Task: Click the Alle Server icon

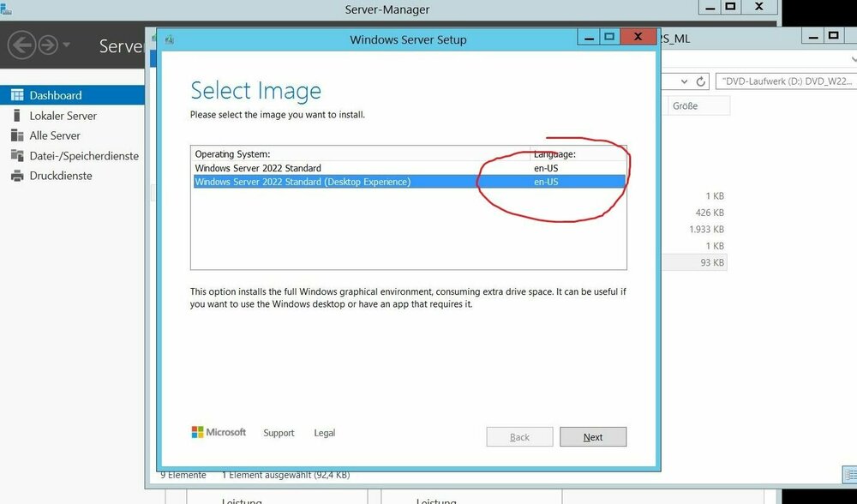Action: [x=15, y=135]
